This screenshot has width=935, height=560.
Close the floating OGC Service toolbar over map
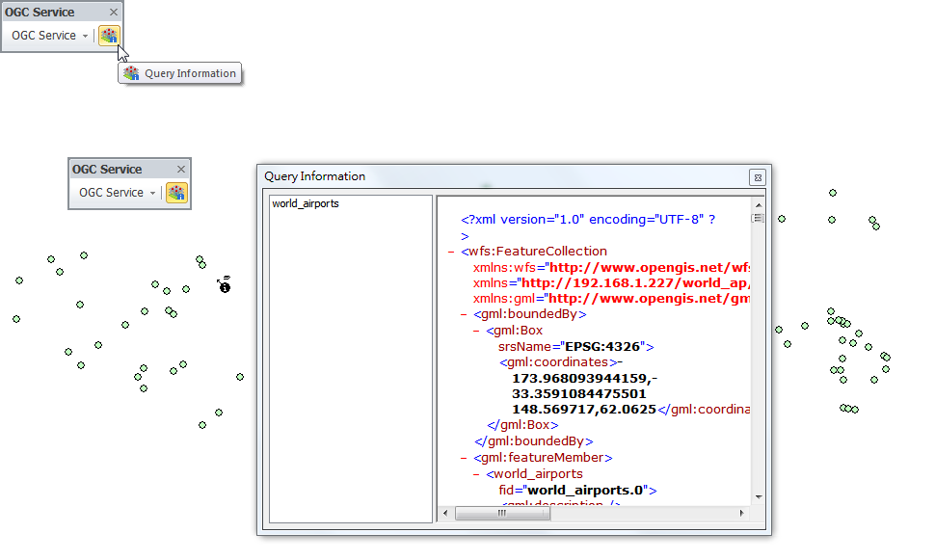(x=181, y=170)
